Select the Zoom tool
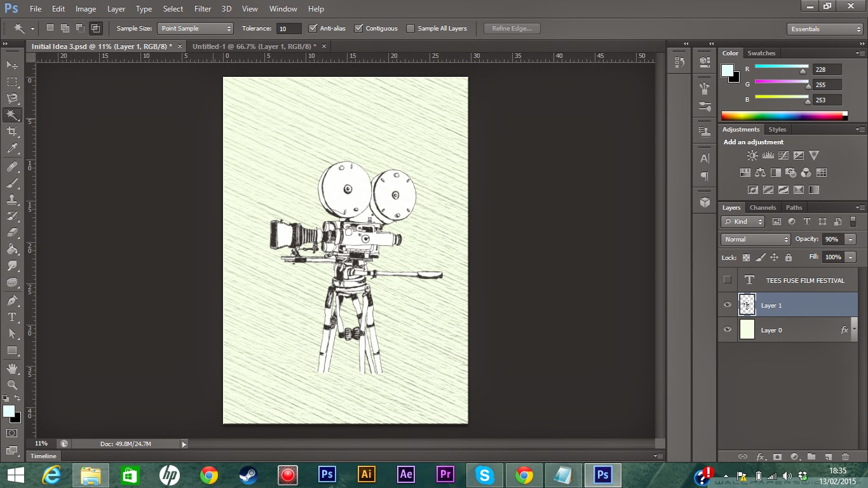This screenshot has height=488, width=868. [11, 385]
